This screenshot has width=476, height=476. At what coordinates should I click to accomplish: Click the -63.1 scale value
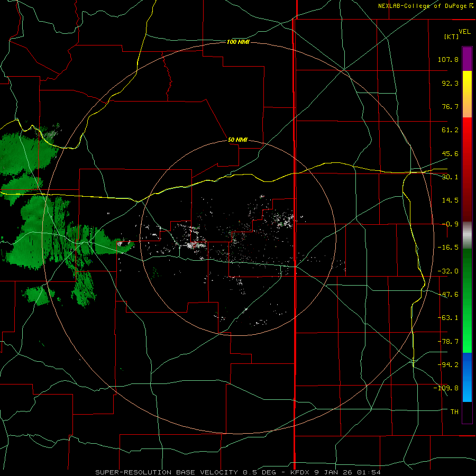click(448, 318)
